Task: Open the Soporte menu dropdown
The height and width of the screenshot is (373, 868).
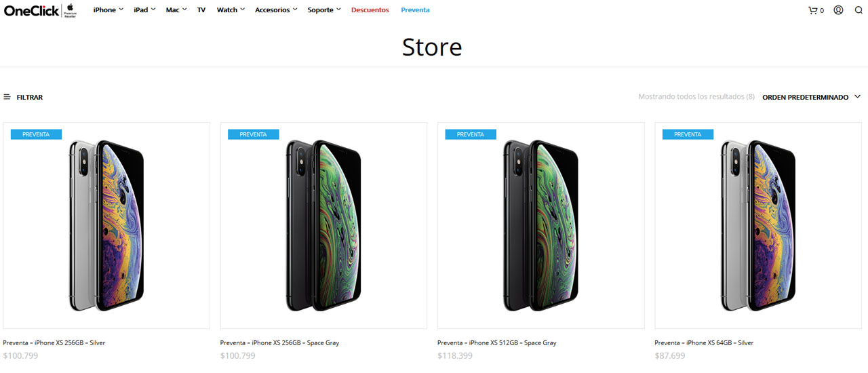Action: click(x=324, y=10)
